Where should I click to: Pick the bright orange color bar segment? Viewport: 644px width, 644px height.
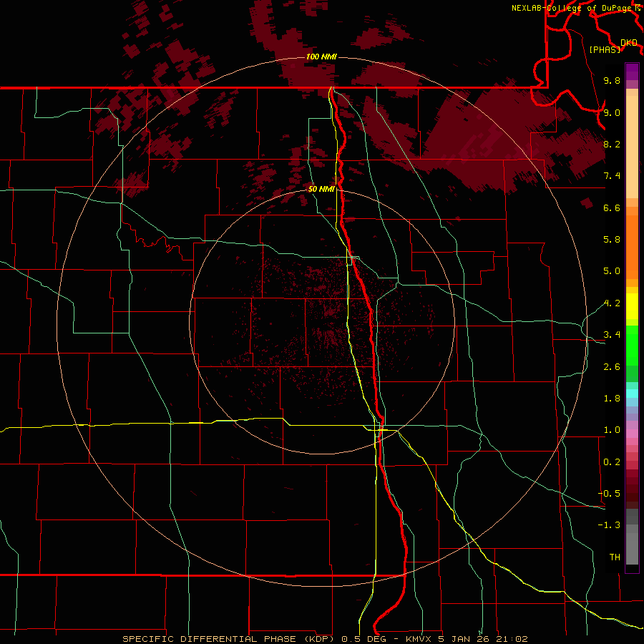[x=632, y=248]
